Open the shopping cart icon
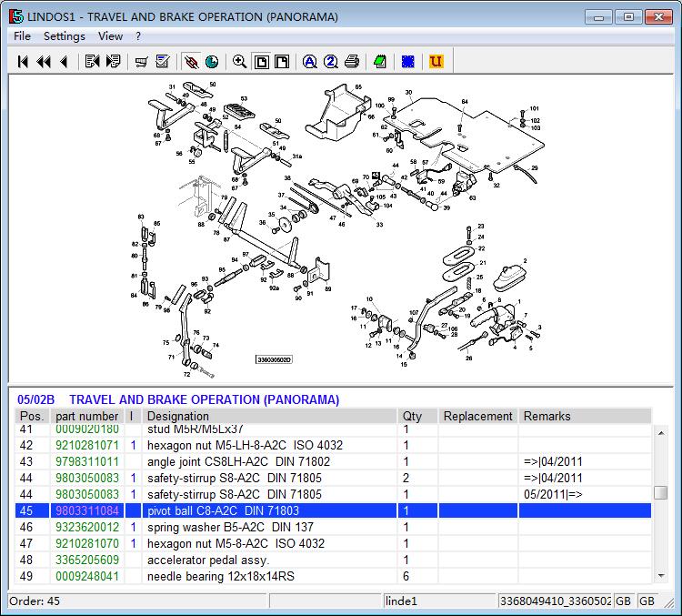This screenshot has height=616, width=682. point(141,62)
